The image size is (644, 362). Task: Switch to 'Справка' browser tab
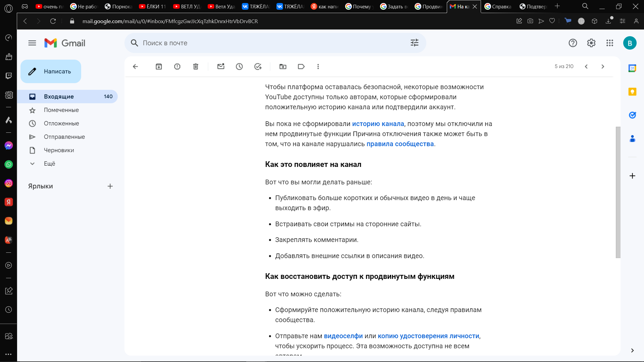pyautogui.click(x=498, y=6)
